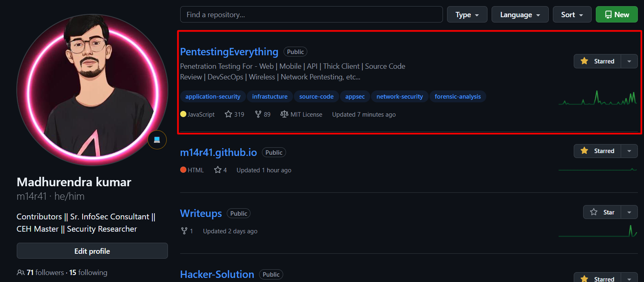Open the Hacker-Solution repository link
The image size is (644, 282).
pyautogui.click(x=217, y=274)
